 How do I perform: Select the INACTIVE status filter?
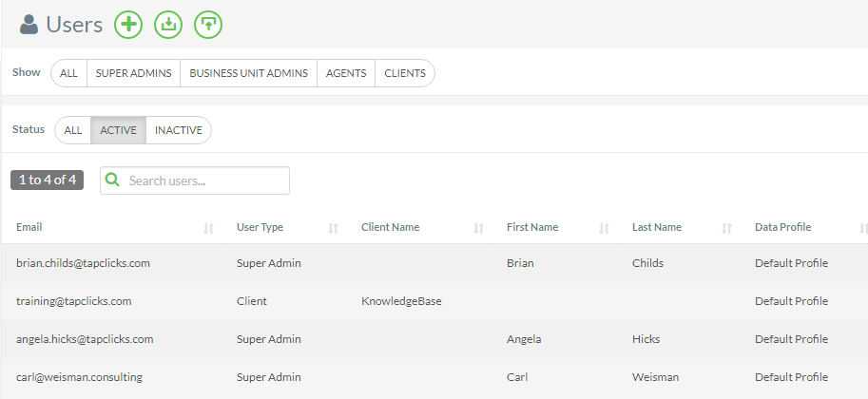pyautogui.click(x=178, y=130)
